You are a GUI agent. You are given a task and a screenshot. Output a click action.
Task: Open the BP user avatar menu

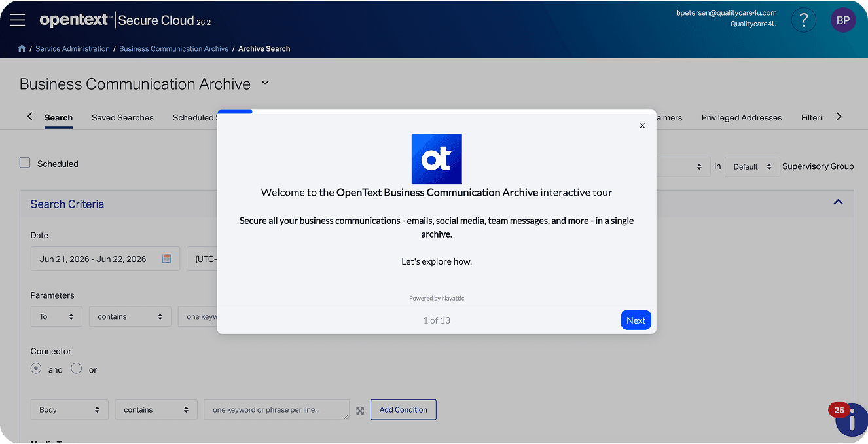(x=843, y=20)
